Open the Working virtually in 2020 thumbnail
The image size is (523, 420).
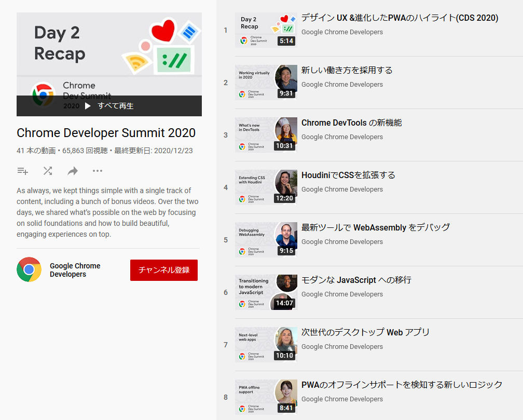tap(266, 83)
